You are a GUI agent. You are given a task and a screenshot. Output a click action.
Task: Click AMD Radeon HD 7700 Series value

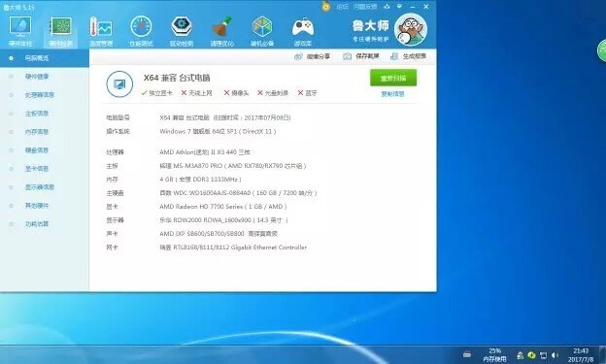(223, 207)
